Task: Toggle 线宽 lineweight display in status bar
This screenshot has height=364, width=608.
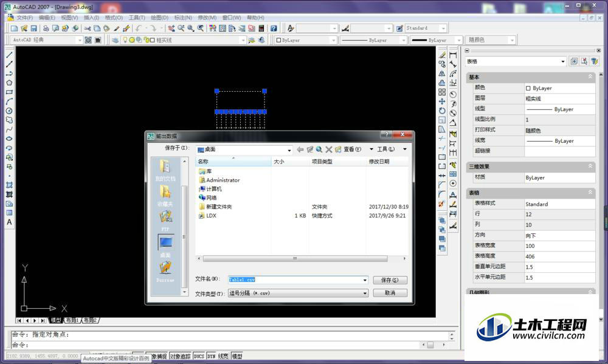Action: click(x=223, y=356)
